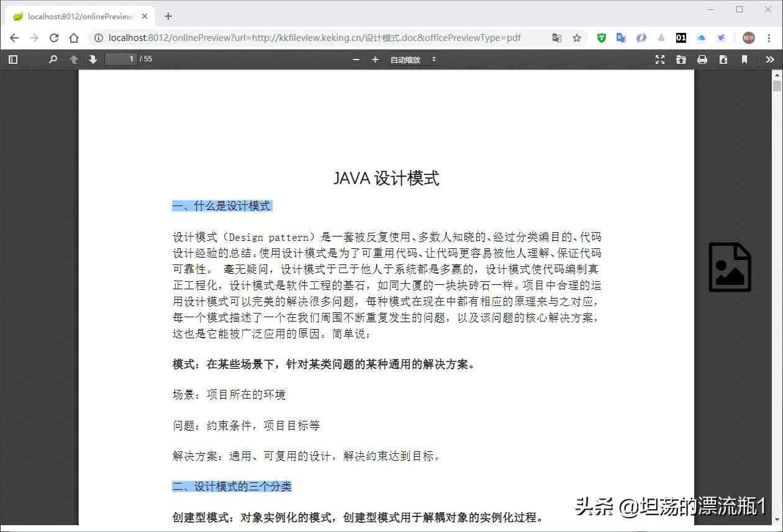Star the current page as a bookmark
This screenshot has height=532, width=783.
click(x=577, y=38)
